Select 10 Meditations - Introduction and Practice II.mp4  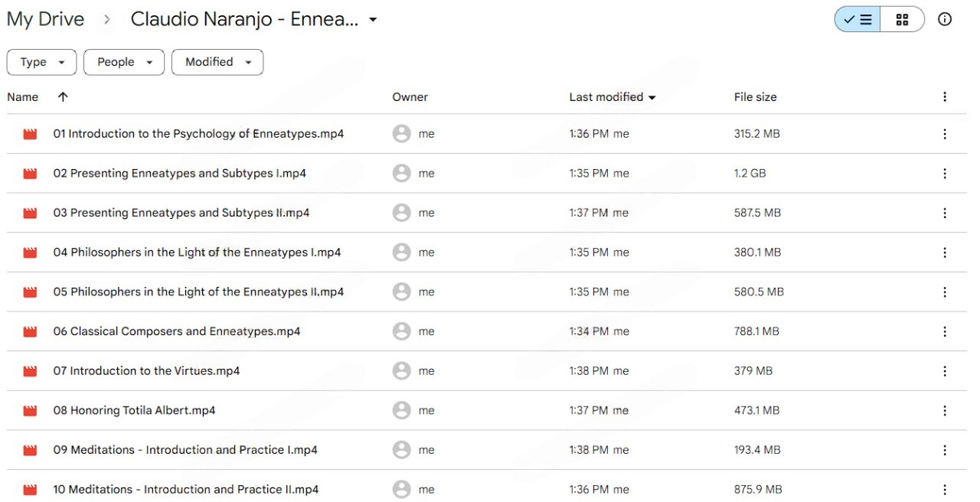[186, 490]
